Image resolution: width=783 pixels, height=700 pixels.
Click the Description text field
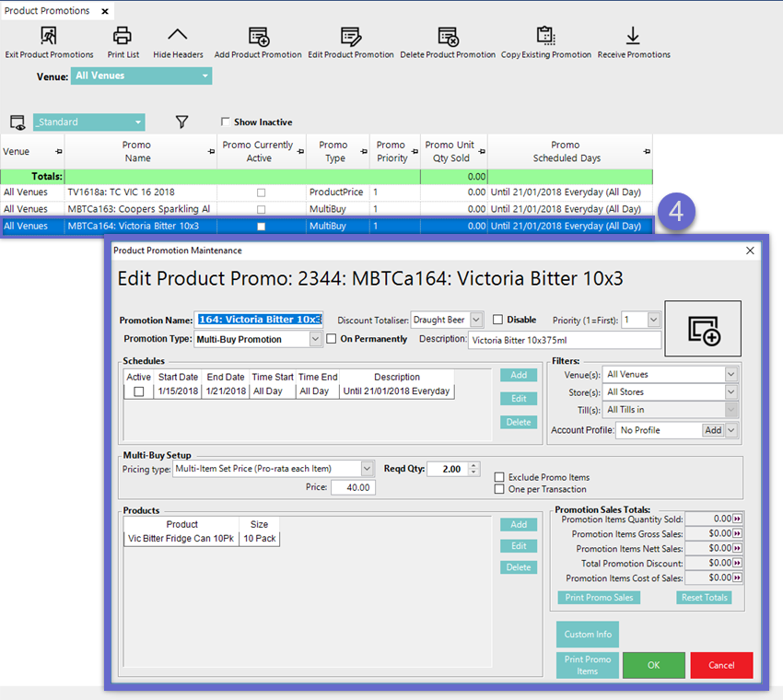pos(565,340)
